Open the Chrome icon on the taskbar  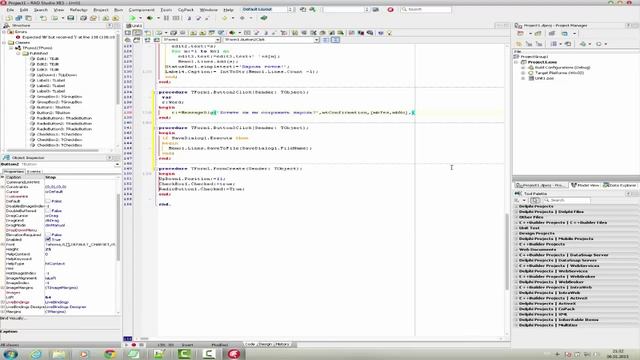pyautogui.click(x=109, y=353)
